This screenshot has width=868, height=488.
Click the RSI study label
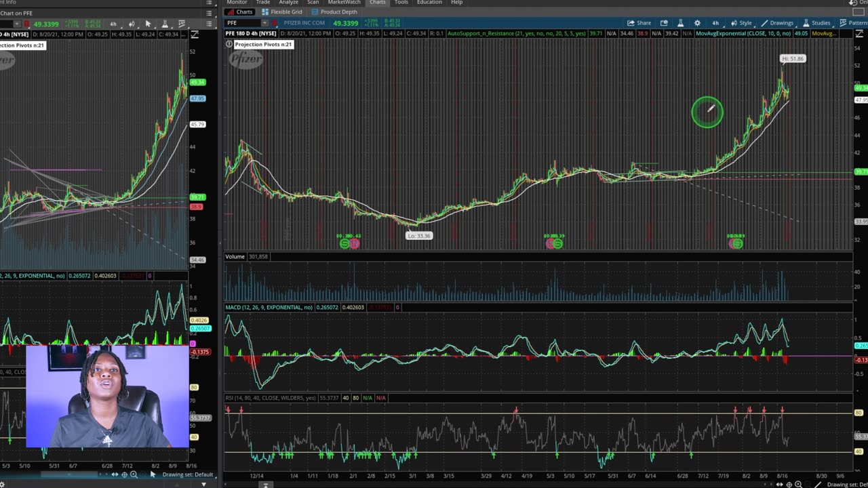(271, 398)
